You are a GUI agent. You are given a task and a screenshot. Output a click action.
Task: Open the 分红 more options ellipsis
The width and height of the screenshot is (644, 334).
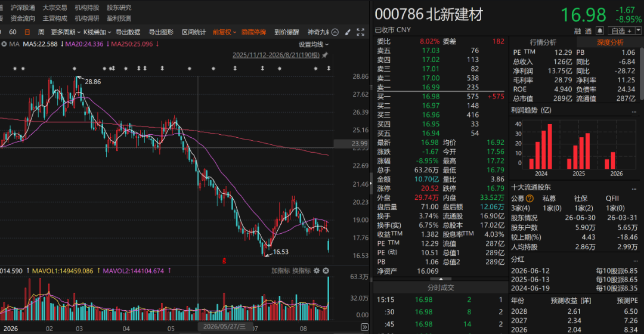coord(636,259)
